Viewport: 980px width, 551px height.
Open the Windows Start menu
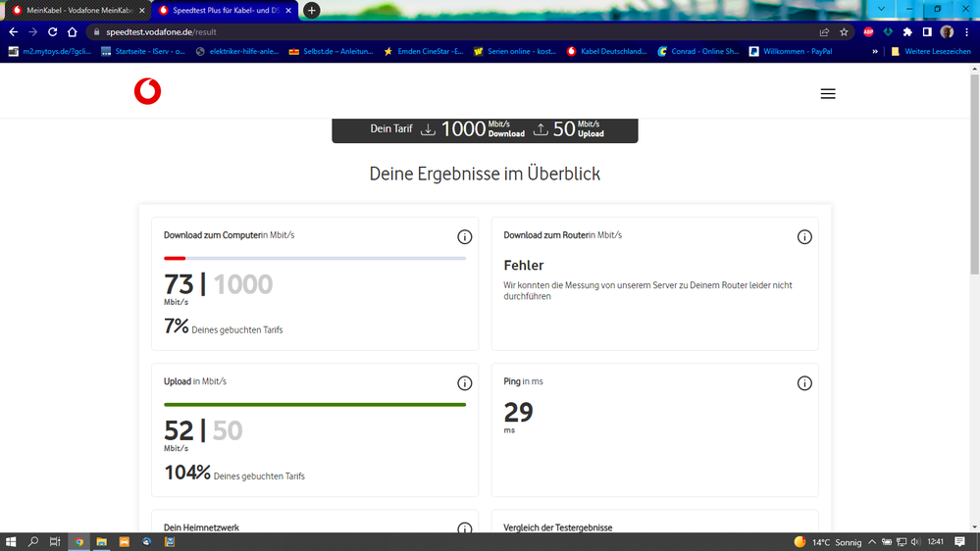tap(11, 541)
